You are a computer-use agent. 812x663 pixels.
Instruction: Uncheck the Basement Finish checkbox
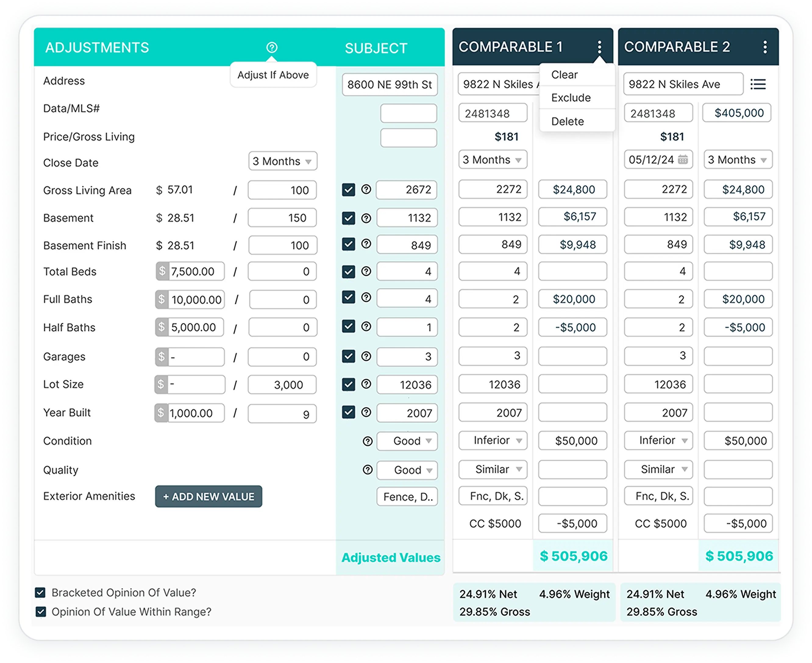pyautogui.click(x=348, y=244)
